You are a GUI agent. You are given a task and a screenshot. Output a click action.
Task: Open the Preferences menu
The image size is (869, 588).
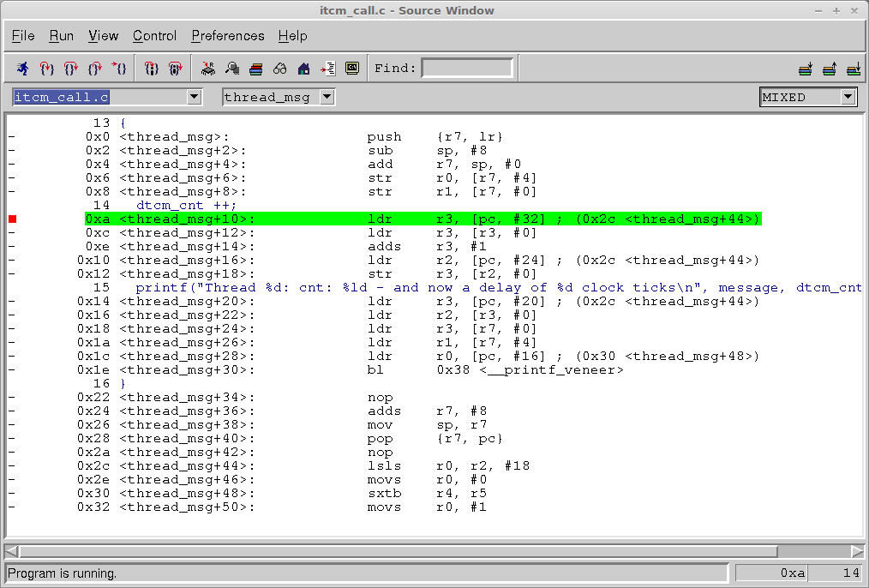[228, 36]
